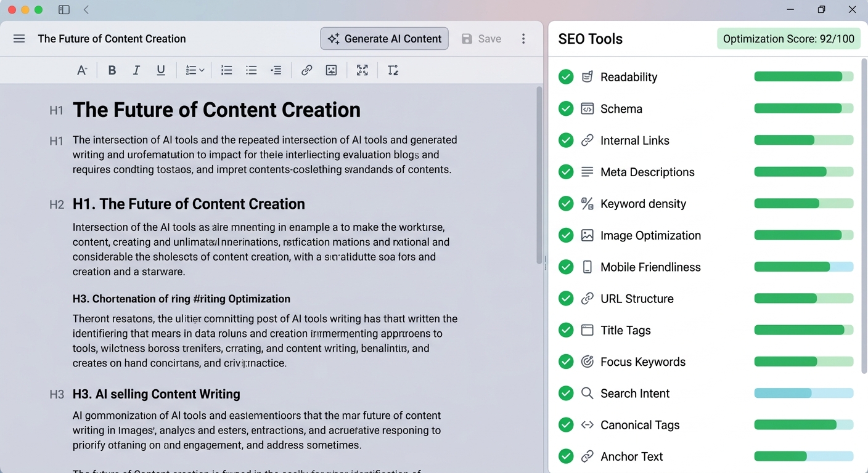Click the SEO Tools panel heading
868x473 pixels.
(x=590, y=39)
